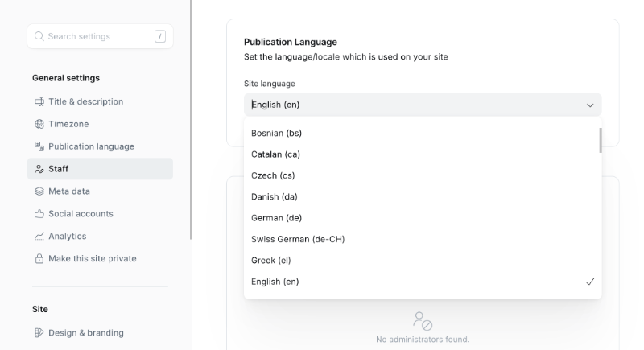Choose Bosnian (bs) from language list
Image resolution: width=644 pixels, height=350 pixels.
(423, 133)
